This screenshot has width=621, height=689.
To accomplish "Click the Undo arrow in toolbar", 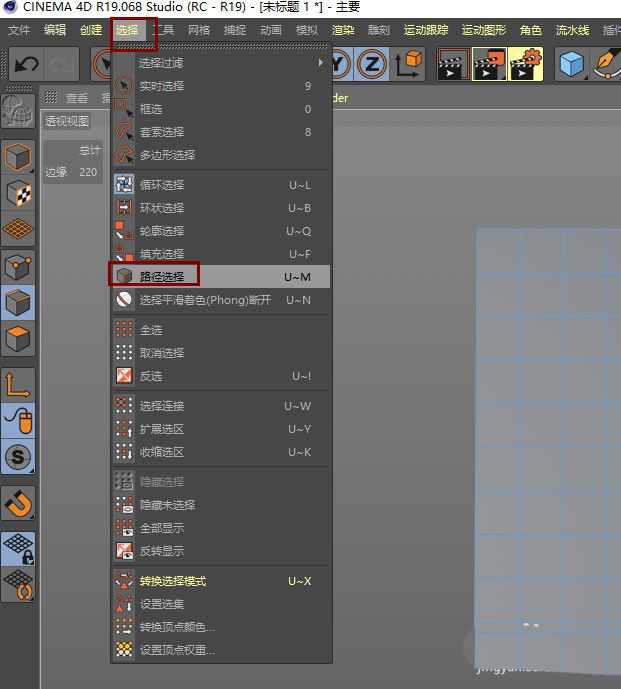I will (x=25, y=66).
